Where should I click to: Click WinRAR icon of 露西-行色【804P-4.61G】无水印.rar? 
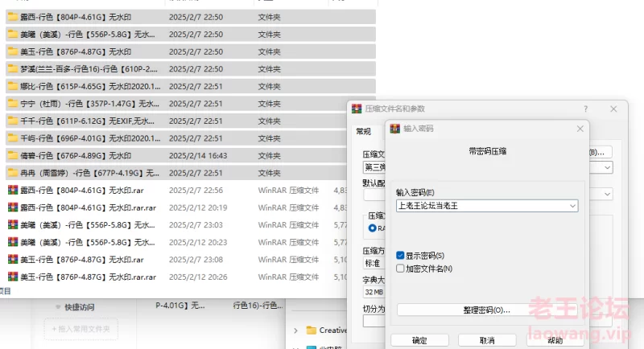click(13, 190)
